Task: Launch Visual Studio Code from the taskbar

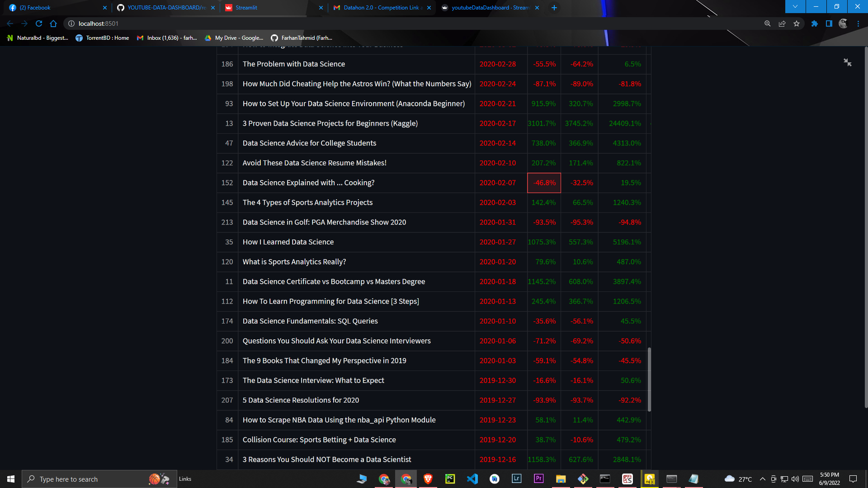Action: pyautogui.click(x=472, y=479)
